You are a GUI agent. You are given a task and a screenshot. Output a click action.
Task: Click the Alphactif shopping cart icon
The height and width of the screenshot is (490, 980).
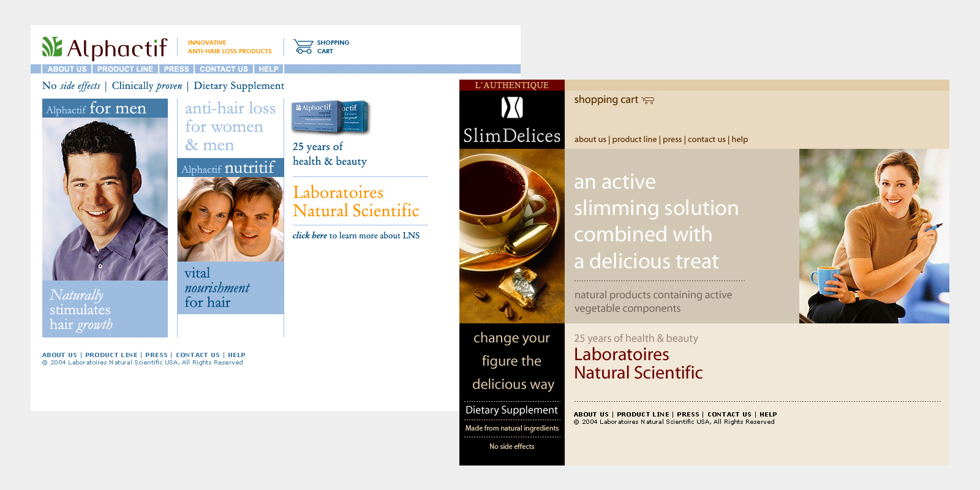point(303,47)
